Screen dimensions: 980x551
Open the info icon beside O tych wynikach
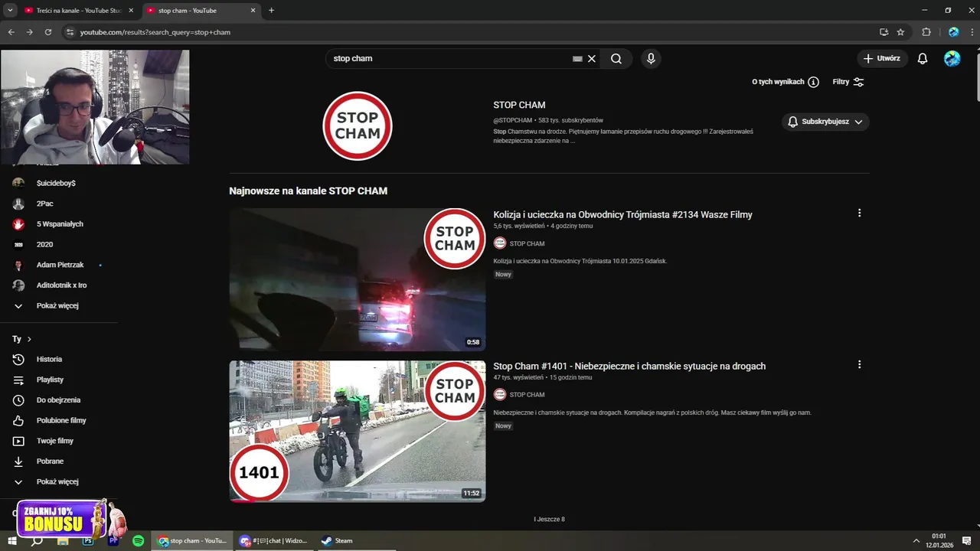[x=813, y=82]
